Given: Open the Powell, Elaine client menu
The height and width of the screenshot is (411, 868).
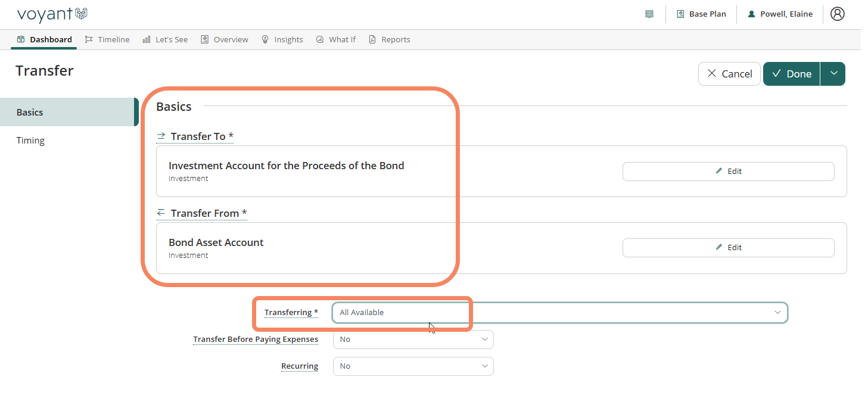Looking at the screenshot, I should click(x=780, y=14).
